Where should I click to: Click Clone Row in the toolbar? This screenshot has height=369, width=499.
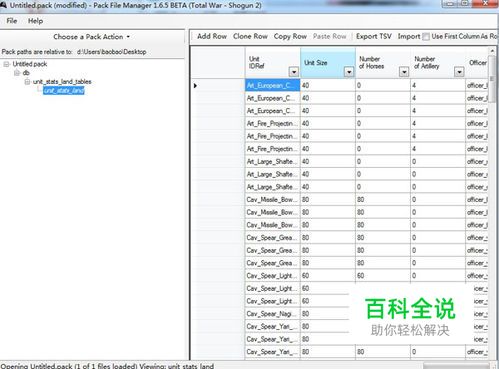coord(250,36)
